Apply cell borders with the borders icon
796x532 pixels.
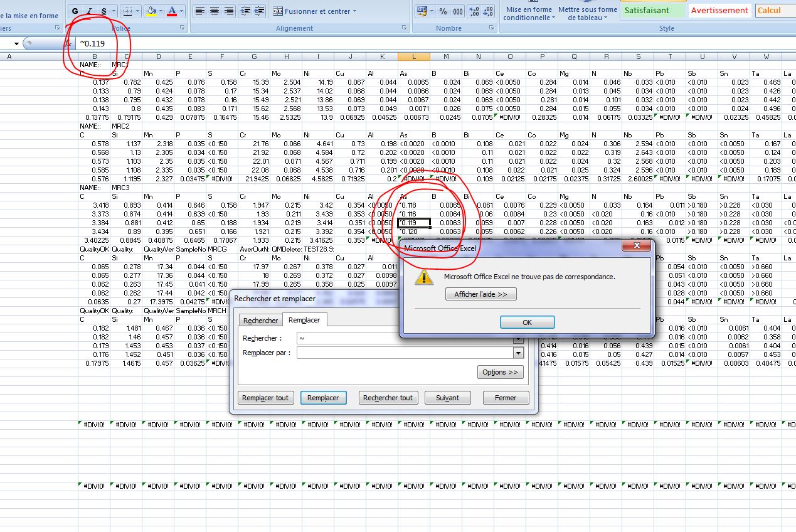[x=128, y=11]
